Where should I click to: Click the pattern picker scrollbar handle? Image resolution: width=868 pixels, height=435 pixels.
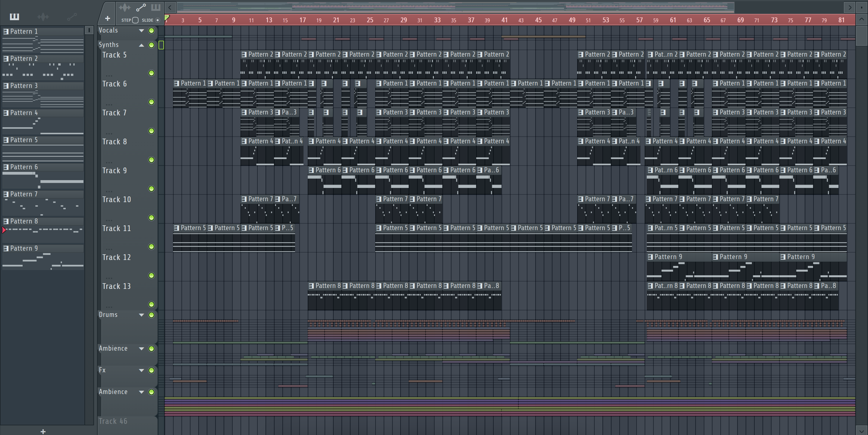coord(89,30)
